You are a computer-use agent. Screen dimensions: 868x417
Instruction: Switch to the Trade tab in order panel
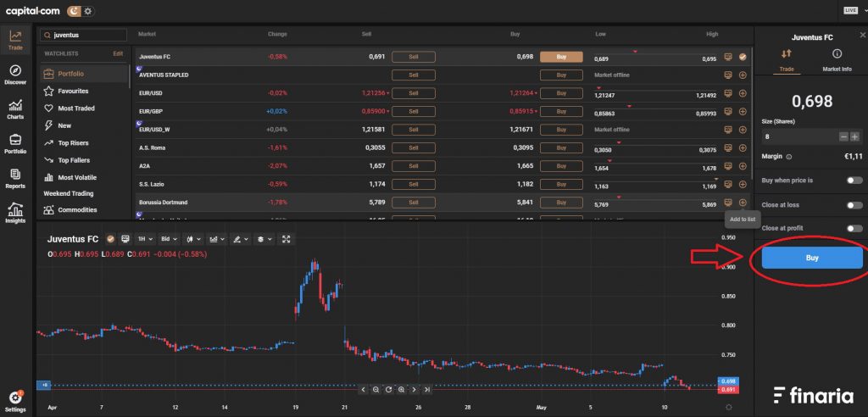point(786,61)
